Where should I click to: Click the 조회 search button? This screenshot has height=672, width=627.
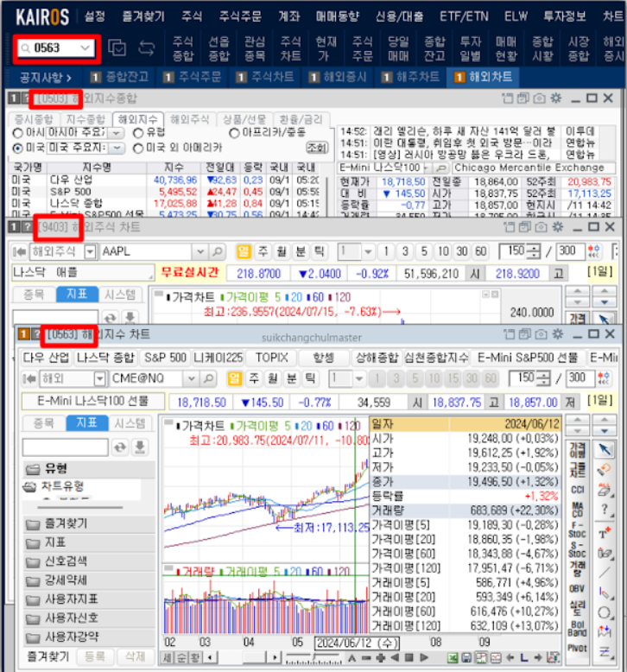click(317, 148)
